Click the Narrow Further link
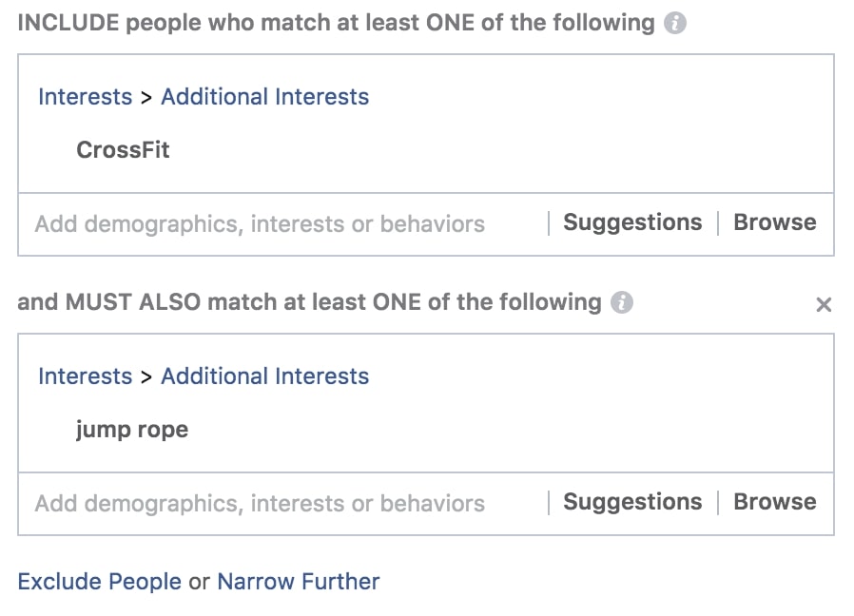Viewport: 854px width, 616px height. point(299,582)
